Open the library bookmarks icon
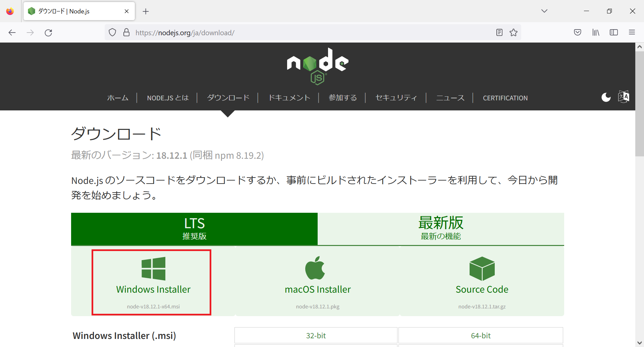The height and width of the screenshot is (347, 644). pyautogui.click(x=596, y=33)
